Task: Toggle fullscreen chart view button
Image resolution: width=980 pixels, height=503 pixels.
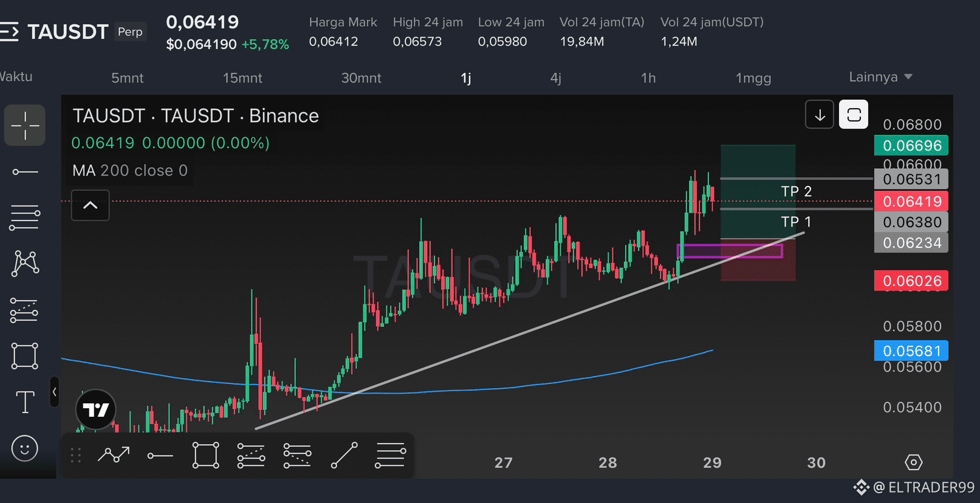Action: pos(854,115)
